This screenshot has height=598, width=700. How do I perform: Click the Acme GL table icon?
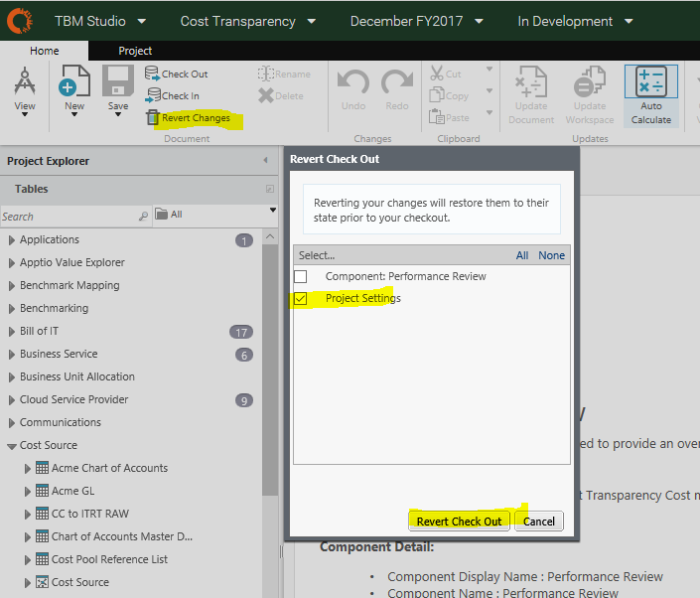click(x=42, y=491)
